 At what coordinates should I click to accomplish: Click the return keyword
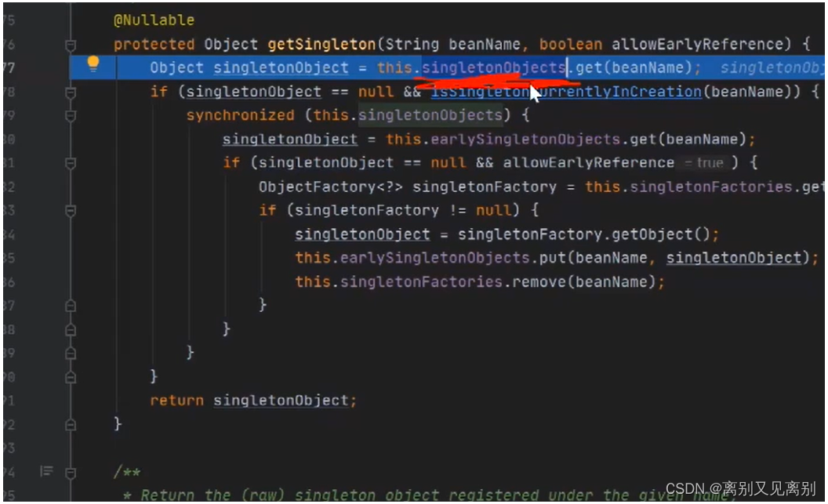pyautogui.click(x=176, y=400)
